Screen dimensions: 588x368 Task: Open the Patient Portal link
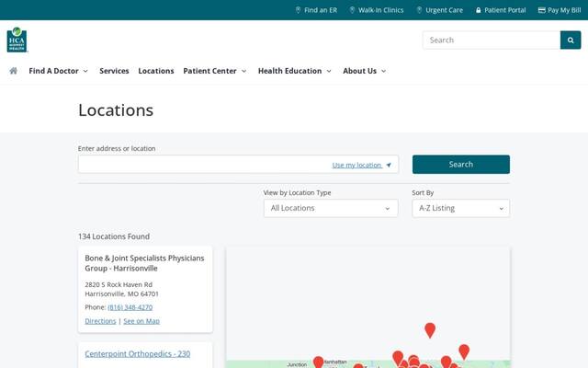501,10
